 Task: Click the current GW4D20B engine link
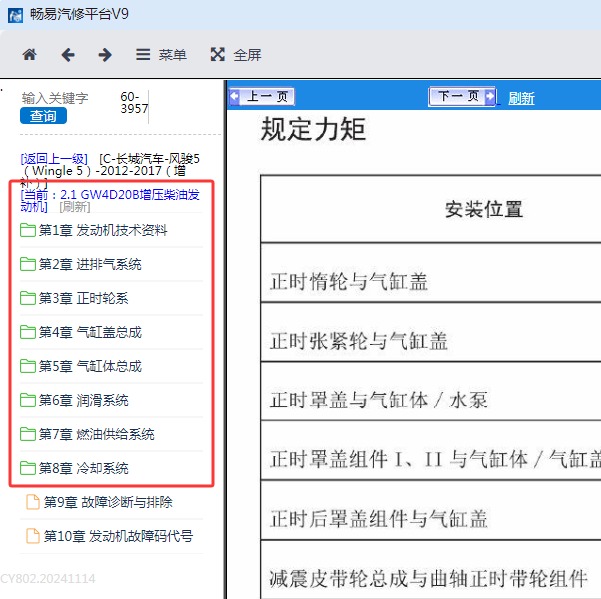(110, 200)
